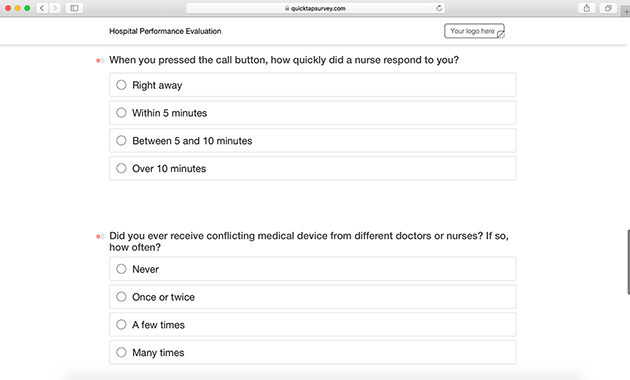Click Safari's forward navigation arrow
The image size is (630, 380).
(x=55, y=8)
